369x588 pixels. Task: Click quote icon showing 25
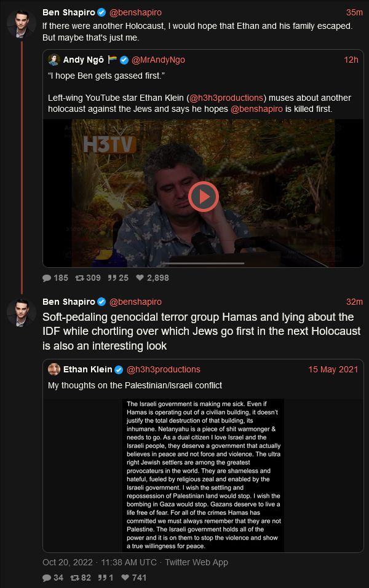(112, 278)
